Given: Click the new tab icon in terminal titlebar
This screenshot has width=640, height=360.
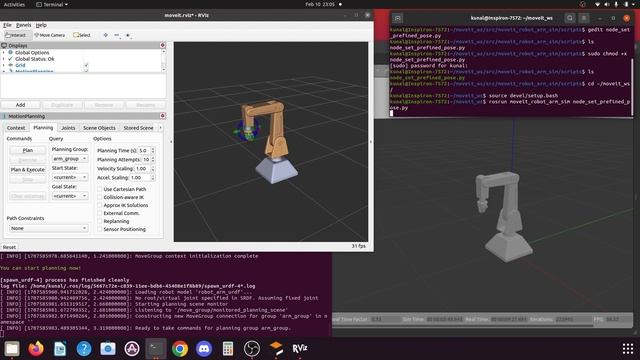Looking at the screenshot, I should pyautogui.click(x=398, y=18).
